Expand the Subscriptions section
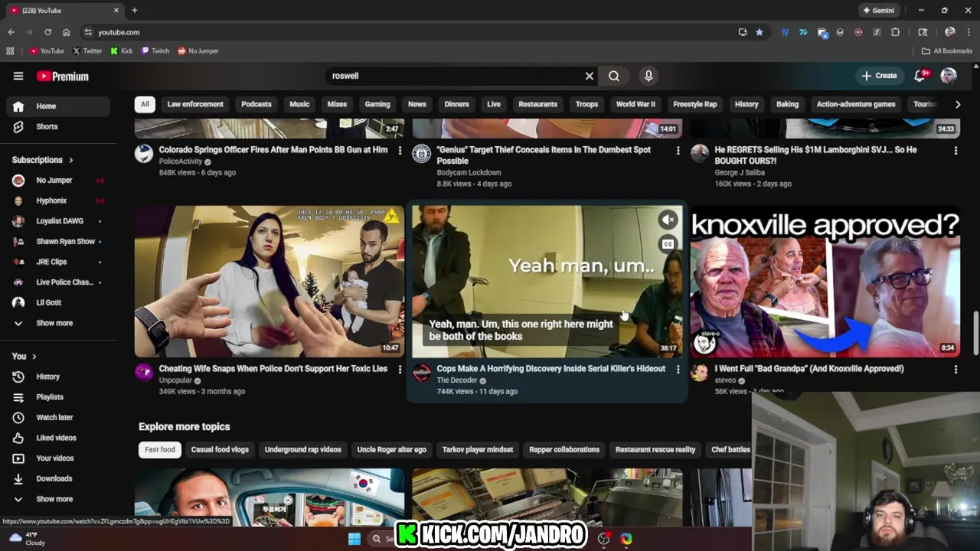This screenshot has height=551, width=980. [43, 160]
